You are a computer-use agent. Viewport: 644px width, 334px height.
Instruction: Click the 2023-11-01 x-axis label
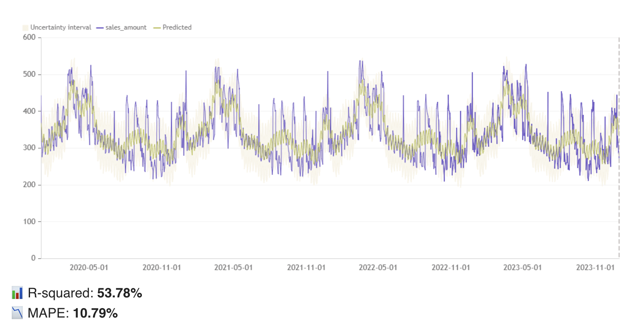pyautogui.click(x=595, y=268)
